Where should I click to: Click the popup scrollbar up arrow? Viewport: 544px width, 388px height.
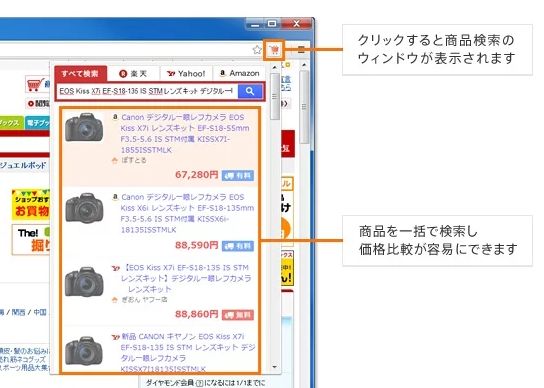pyautogui.click(x=275, y=67)
